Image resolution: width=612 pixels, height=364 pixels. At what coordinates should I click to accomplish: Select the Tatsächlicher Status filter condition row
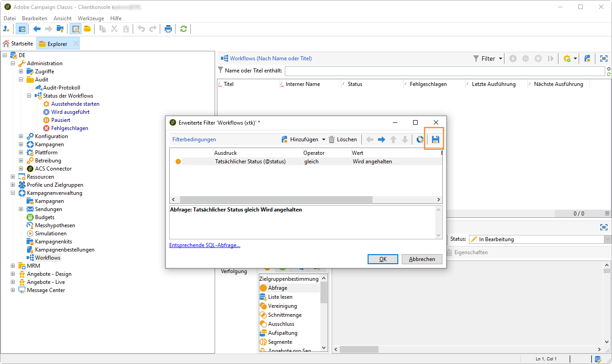click(306, 162)
